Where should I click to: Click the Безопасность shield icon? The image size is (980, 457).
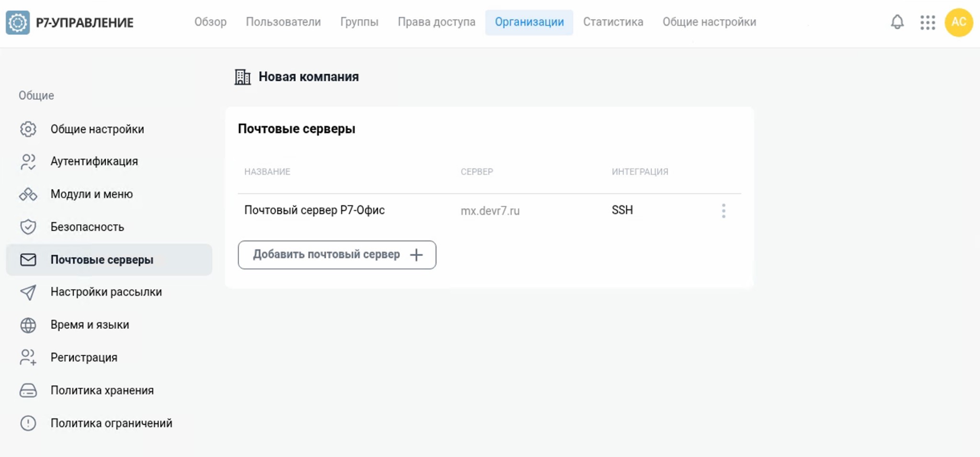coord(28,227)
